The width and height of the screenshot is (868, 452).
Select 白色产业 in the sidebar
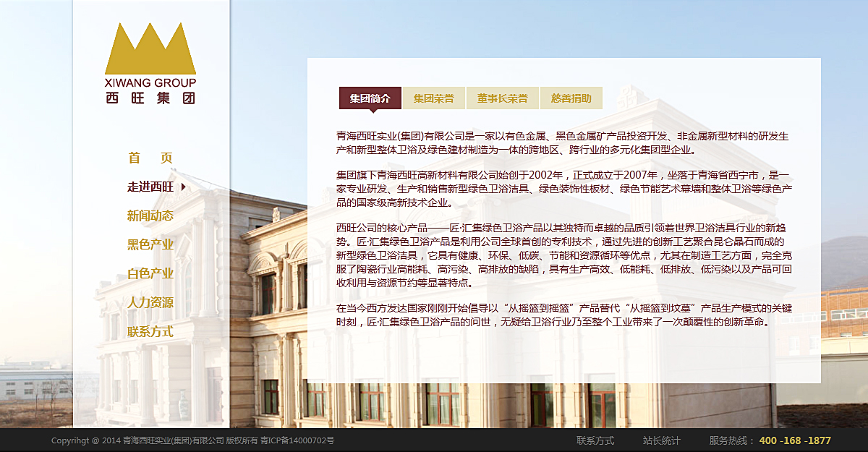tap(150, 273)
